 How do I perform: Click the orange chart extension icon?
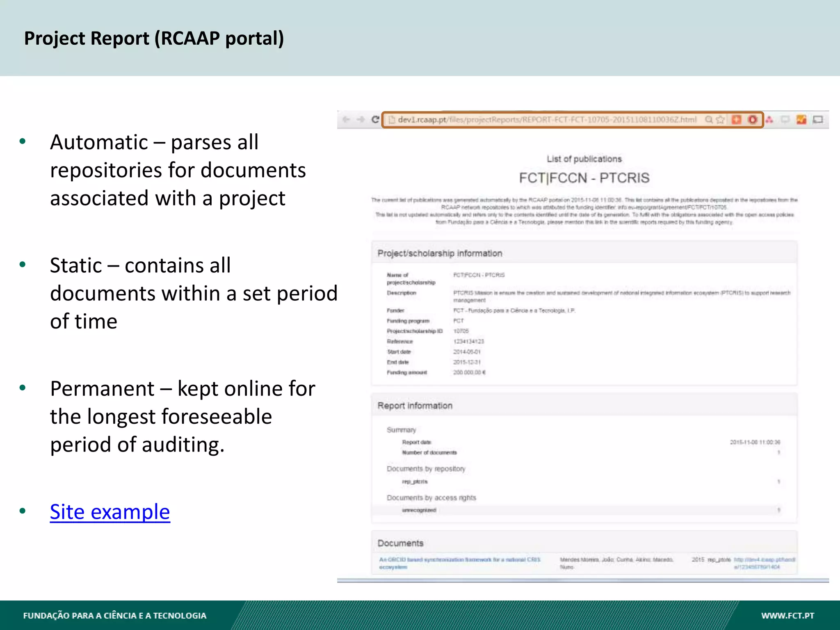[801, 119]
